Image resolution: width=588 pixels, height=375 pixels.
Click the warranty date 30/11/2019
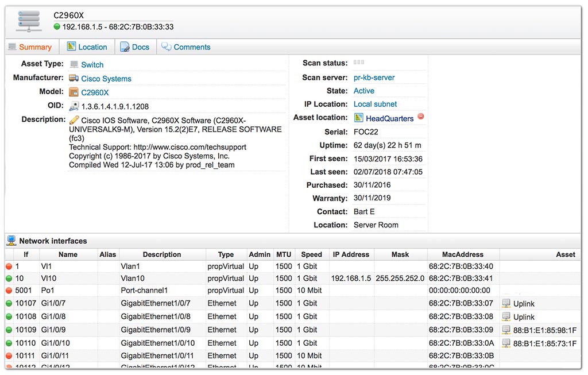click(372, 198)
